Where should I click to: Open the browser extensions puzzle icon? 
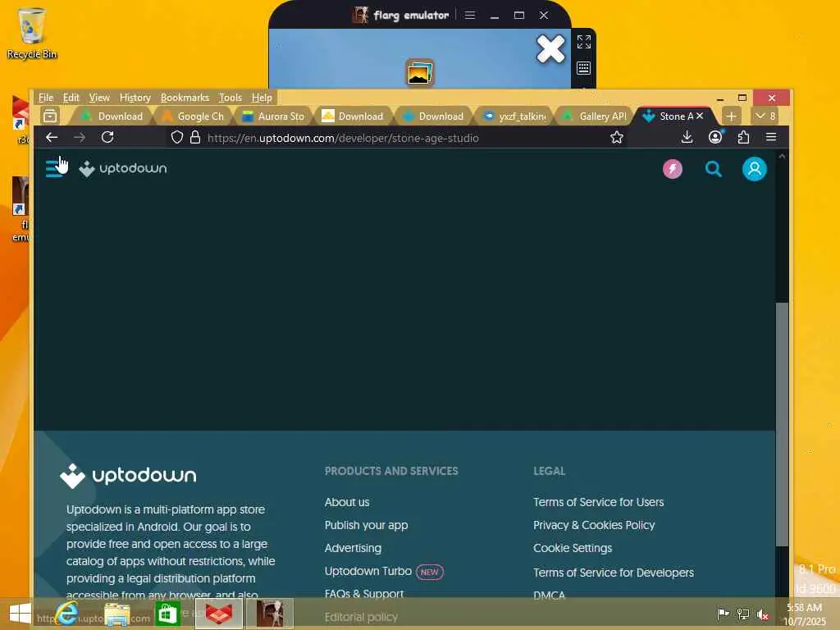(x=743, y=138)
